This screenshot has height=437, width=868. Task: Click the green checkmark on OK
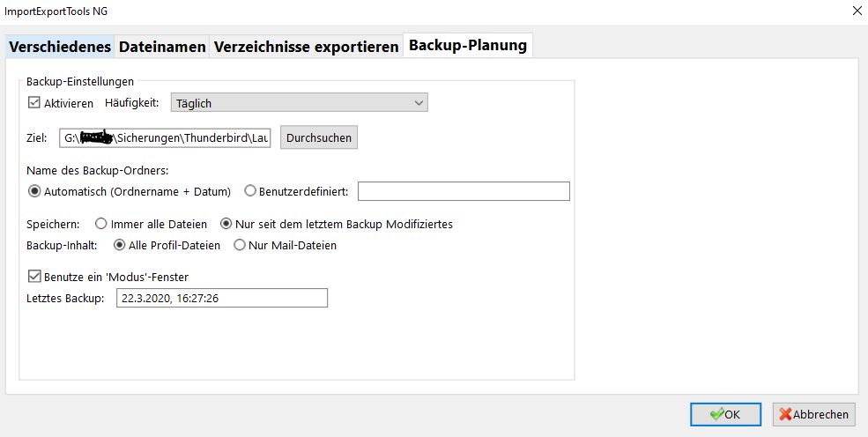(716, 414)
